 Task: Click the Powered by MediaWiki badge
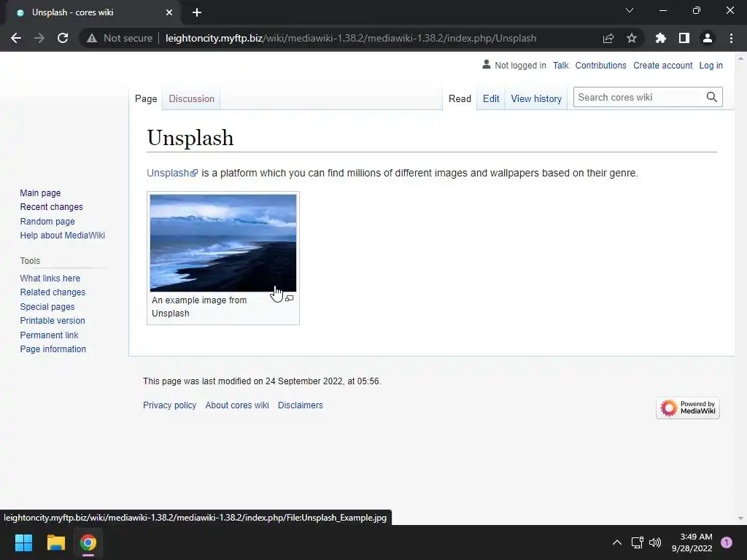[x=687, y=408]
